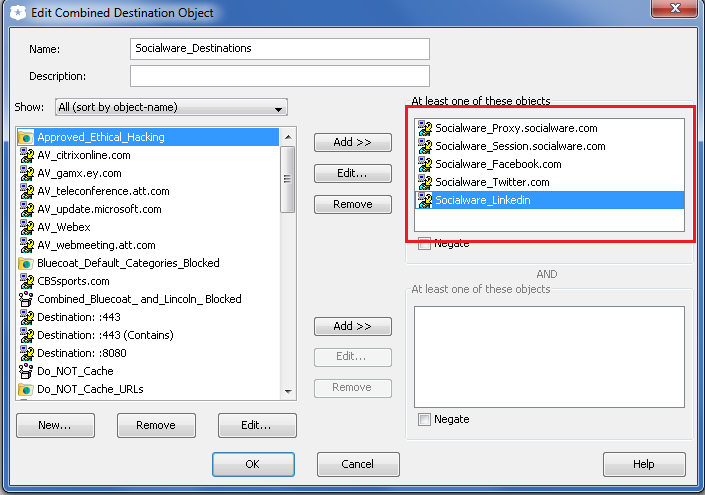This screenshot has width=705, height=495.
Task: Click the lower Add >> button
Action: pyautogui.click(x=353, y=326)
